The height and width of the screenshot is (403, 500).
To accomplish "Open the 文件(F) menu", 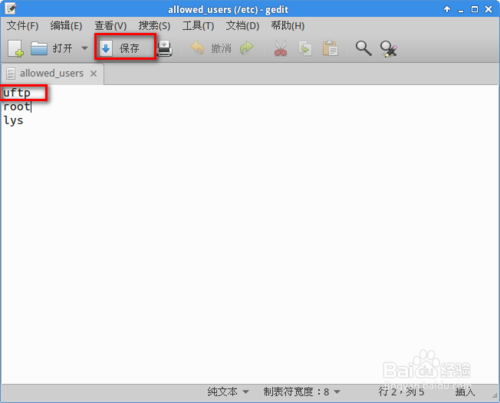I will click(x=22, y=26).
